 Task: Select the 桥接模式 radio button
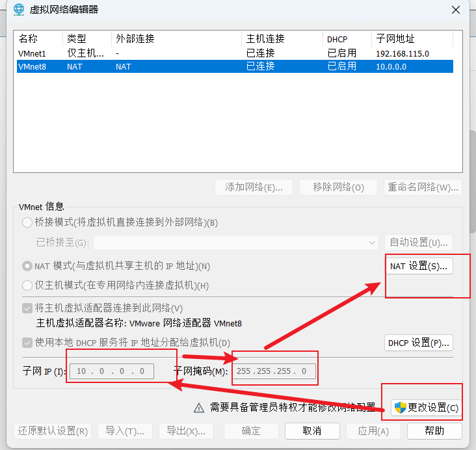click(x=27, y=222)
